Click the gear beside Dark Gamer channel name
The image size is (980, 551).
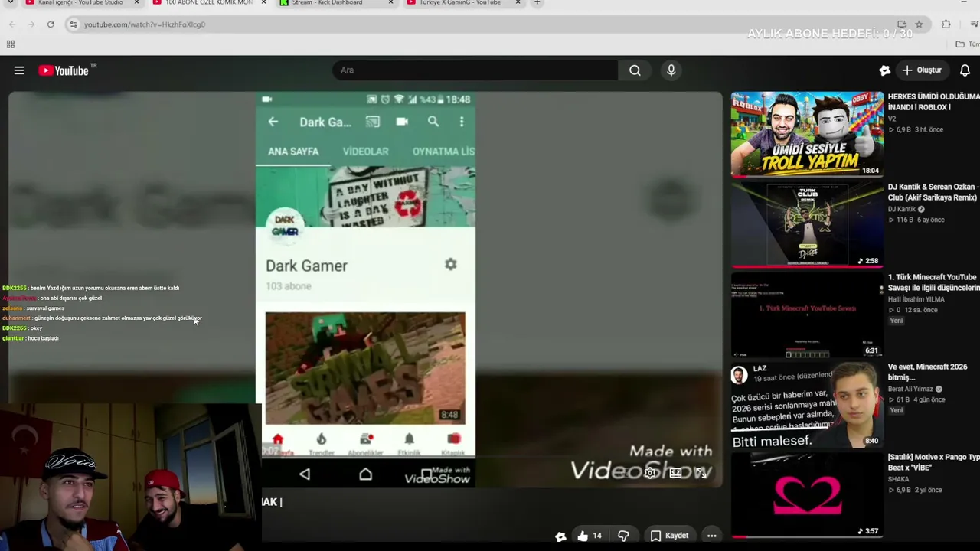click(451, 264)
